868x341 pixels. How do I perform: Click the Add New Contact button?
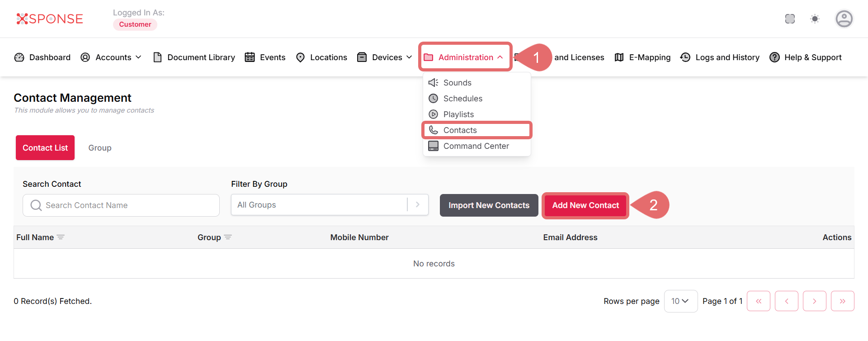click(x=585, y=205)
